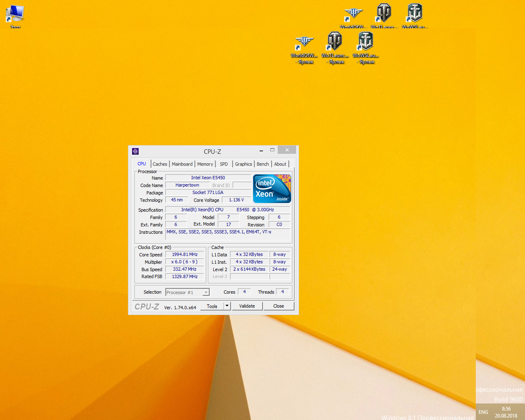Click the core voltage value '1.136 V'
Screen dimensions: 525x420
[236, 200]
